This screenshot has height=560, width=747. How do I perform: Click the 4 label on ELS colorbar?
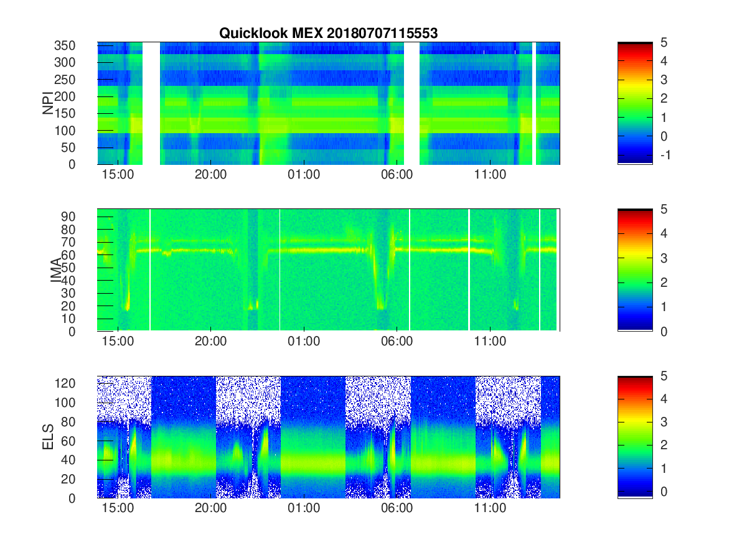[664, 399]
